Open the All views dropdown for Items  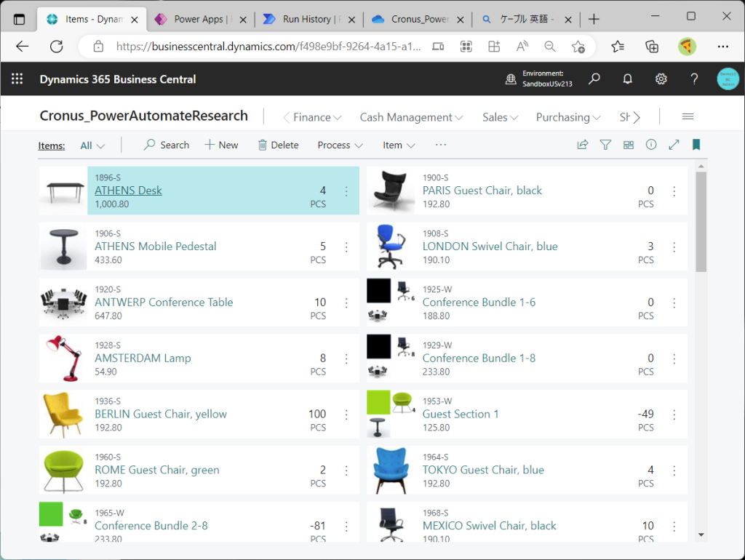click(92, 145)
